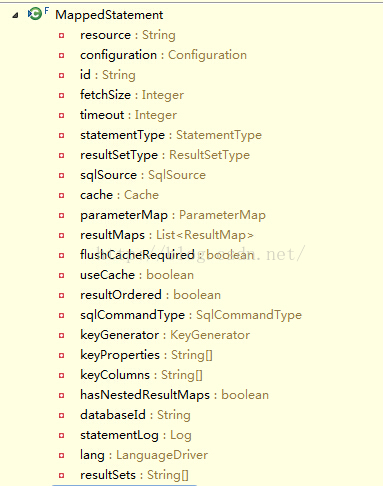Image resolution: width=383 pixels, height=486 pixels.
Task: Click private field icon beside configuration
Action: coord(61,55)
